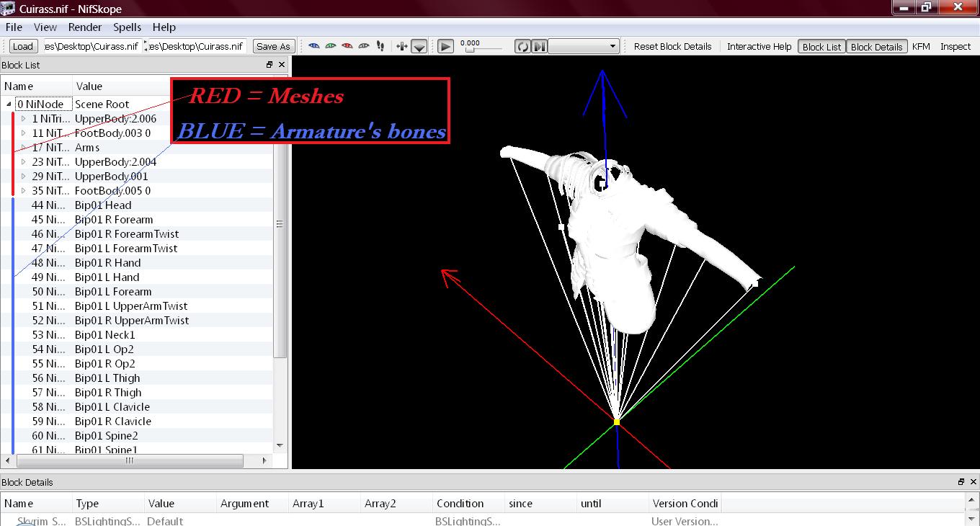Click the blue eye view icon
Screen dimensions: 980x526
313,46
